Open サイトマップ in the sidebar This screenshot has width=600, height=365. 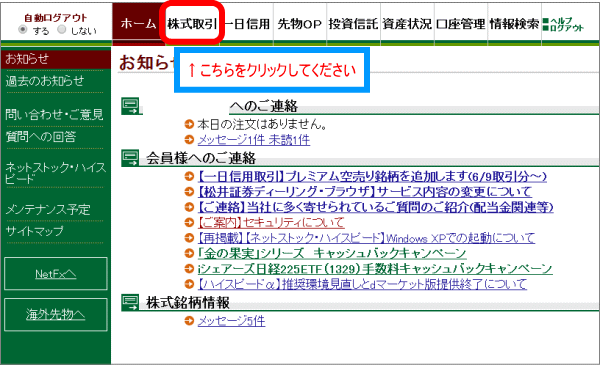[34, 231]
